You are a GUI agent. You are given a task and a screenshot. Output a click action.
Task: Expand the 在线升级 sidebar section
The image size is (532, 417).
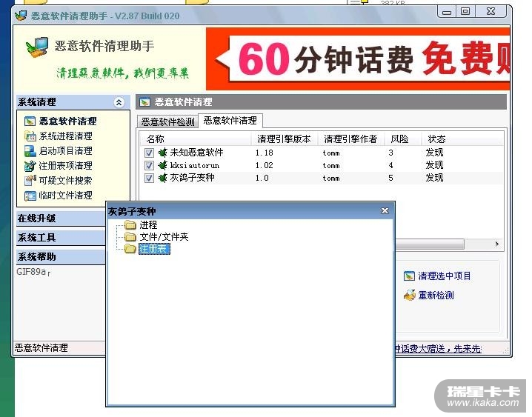coord(61,218)
